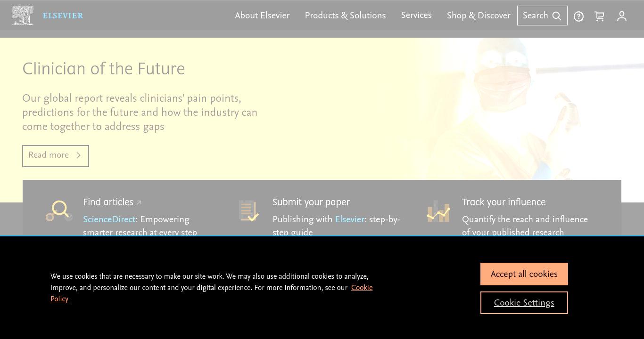
Task: Open the help question mark icon
Action: (578, 16)
